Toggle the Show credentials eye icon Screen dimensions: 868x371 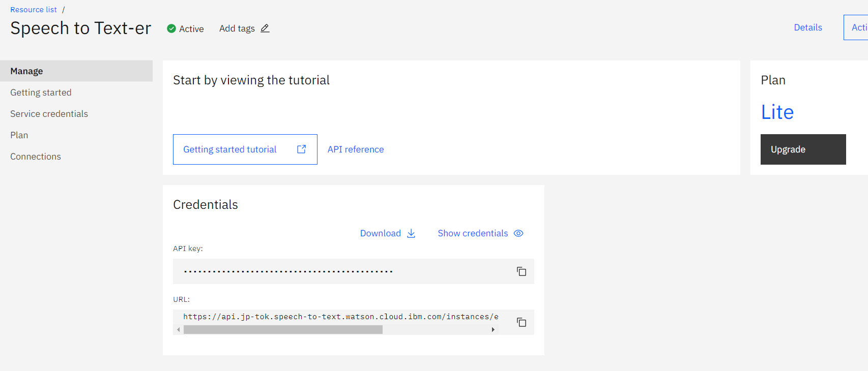[518, 233]
